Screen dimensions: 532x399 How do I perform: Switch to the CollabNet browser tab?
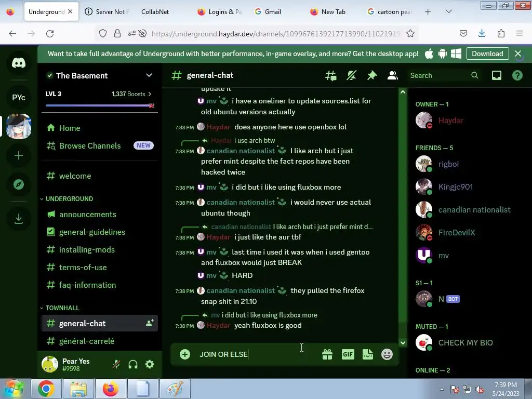pos(155,12)
